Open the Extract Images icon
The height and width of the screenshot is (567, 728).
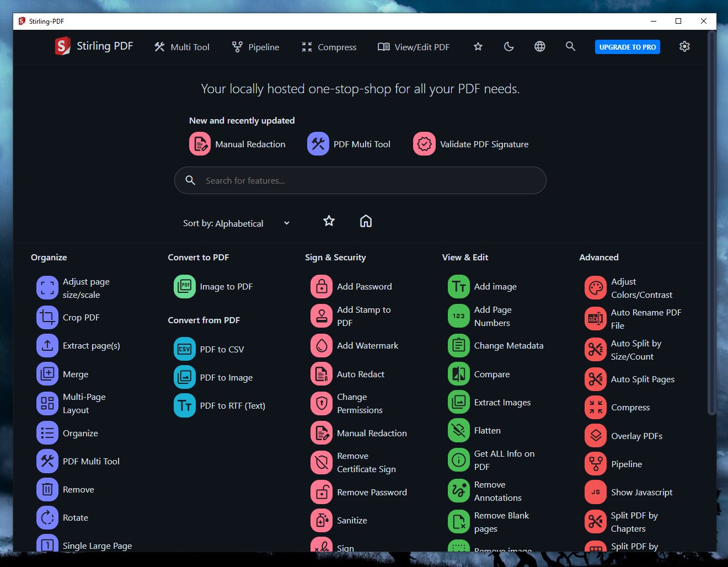pos(459,402)
